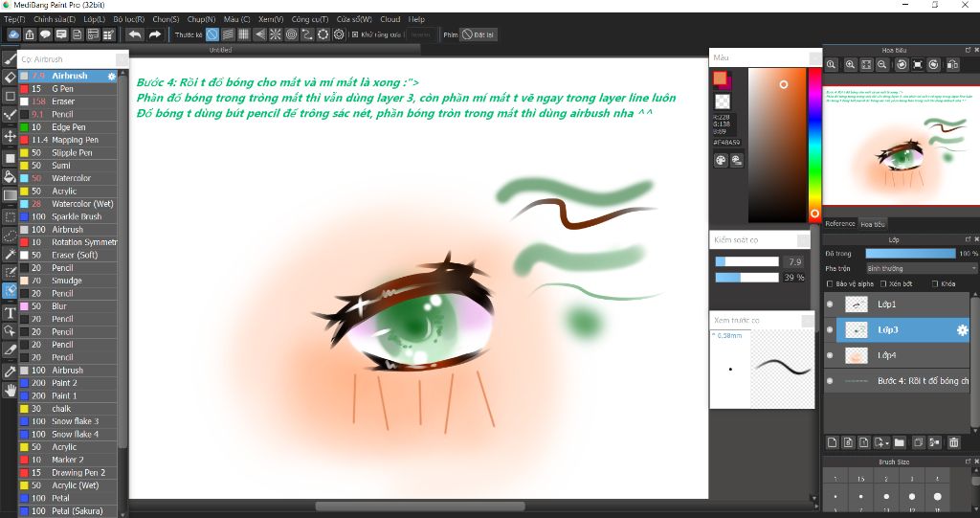The width and height of the screenshot is (980, 518).
Task: Open the Pha trộn blend mode dropdown
Action: click(922, 268)
